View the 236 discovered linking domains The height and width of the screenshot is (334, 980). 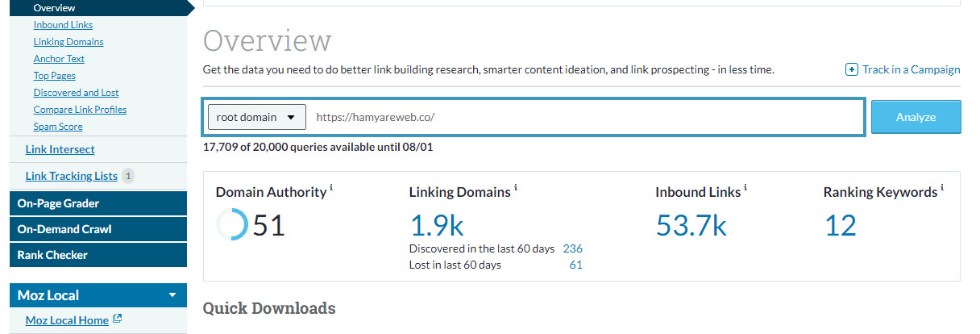tap(573, 248)
